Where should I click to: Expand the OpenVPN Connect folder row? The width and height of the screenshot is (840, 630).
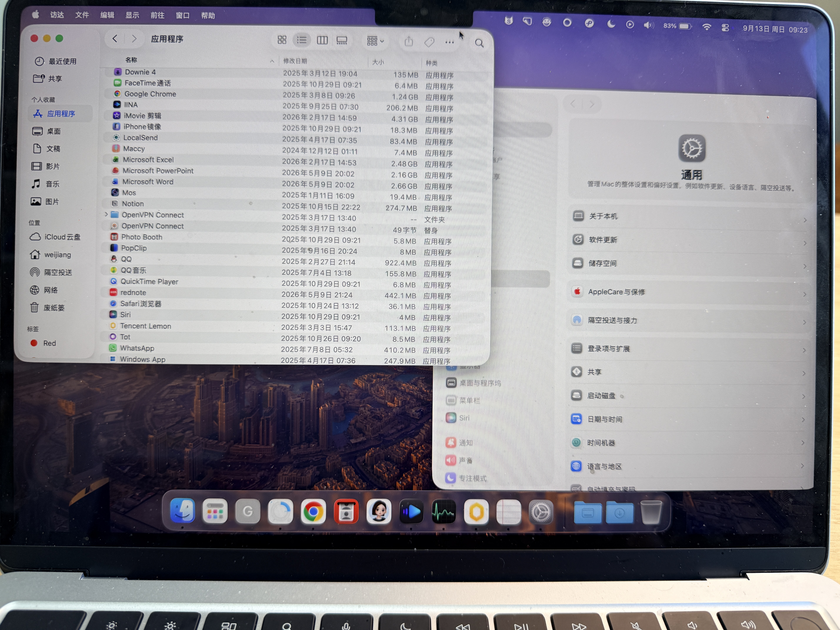106,215
